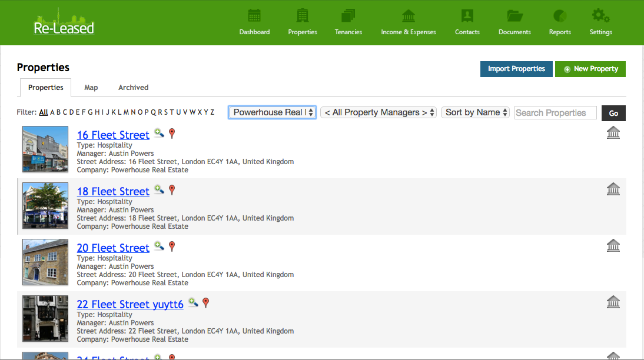Click map pin next to 18 Fleet Street
This screenshot has width=644, height=360.
pos(172,190)
